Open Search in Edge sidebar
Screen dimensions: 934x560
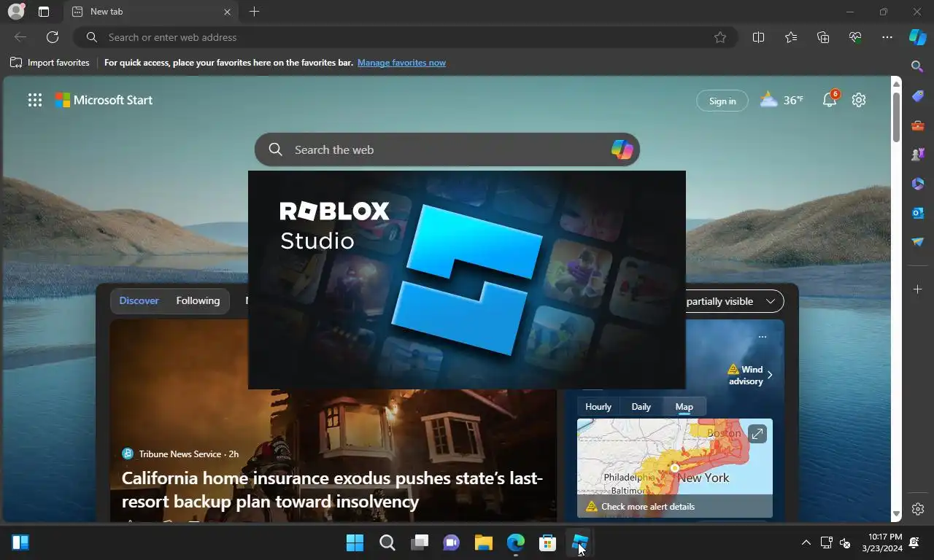tap(918, 66)
